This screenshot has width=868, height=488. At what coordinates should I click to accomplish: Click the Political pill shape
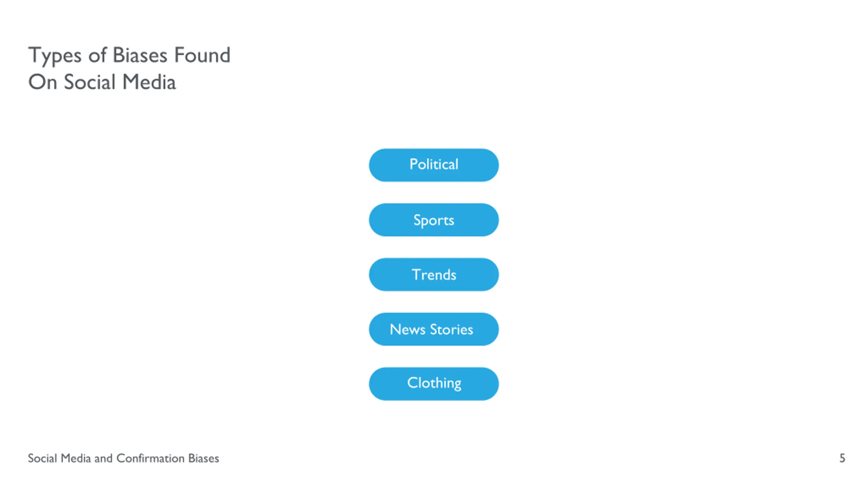coord(434,165)
